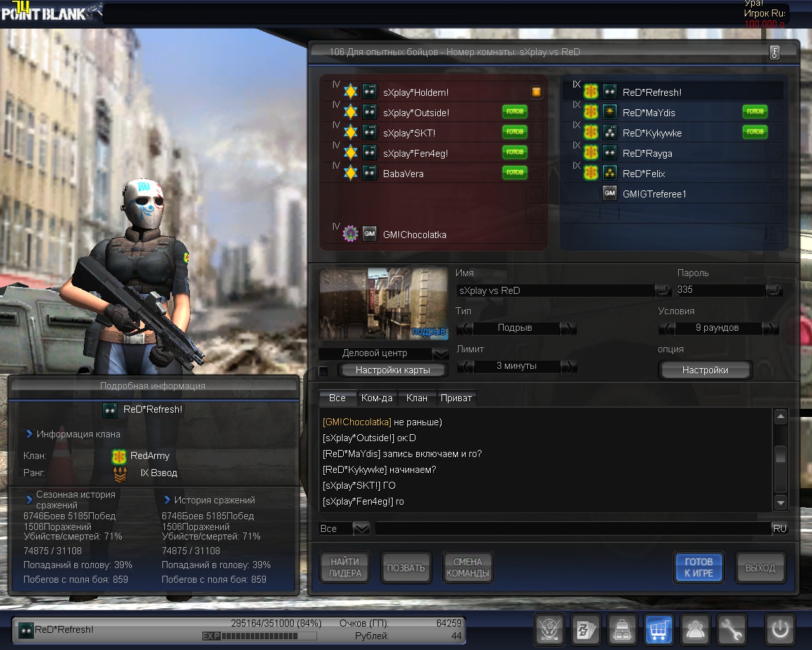
Task: Open game options via wrench icon
Action: [x=731, y=630]
